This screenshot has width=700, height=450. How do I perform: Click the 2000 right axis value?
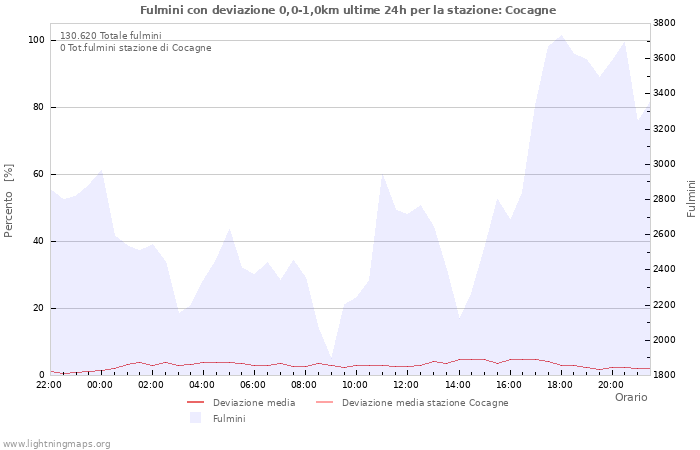(664, 340)
